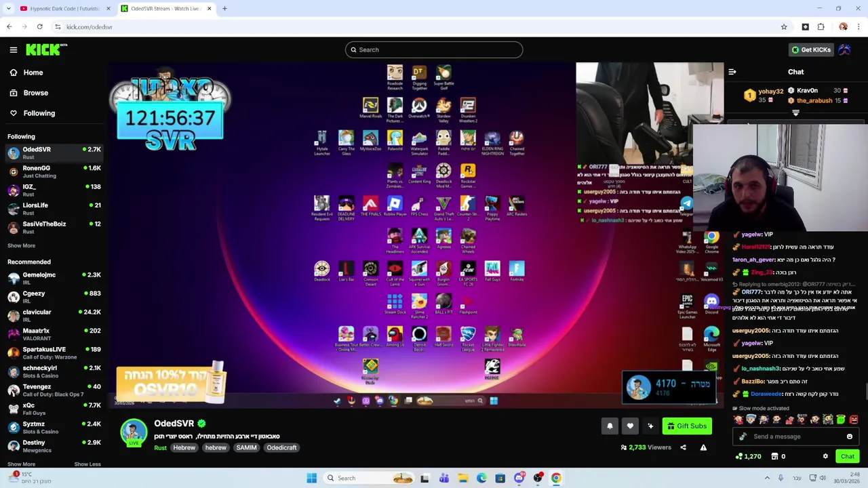Open chat settings gear
This screenshot has width=868, height=488.
(825, 456)
